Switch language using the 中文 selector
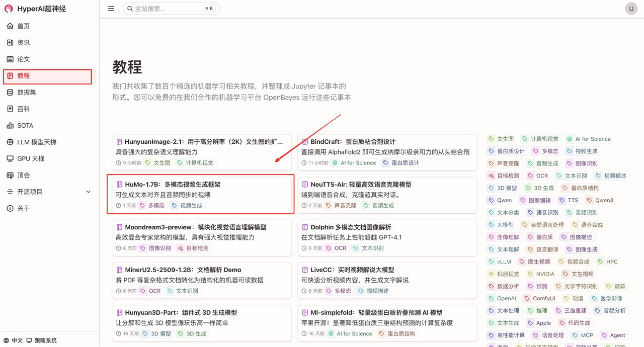 point(13,340)
